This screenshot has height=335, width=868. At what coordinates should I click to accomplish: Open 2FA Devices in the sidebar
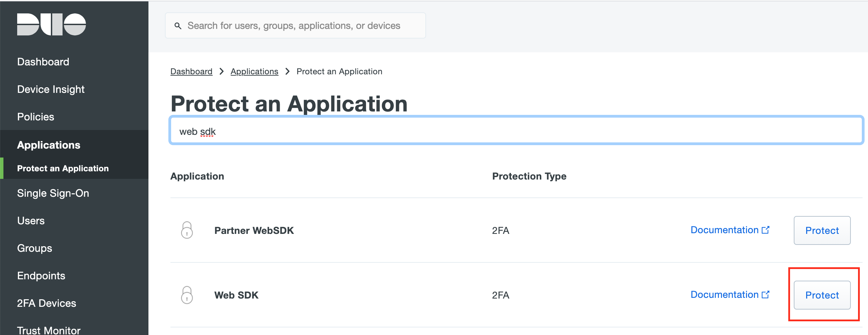tap(47, 303)
